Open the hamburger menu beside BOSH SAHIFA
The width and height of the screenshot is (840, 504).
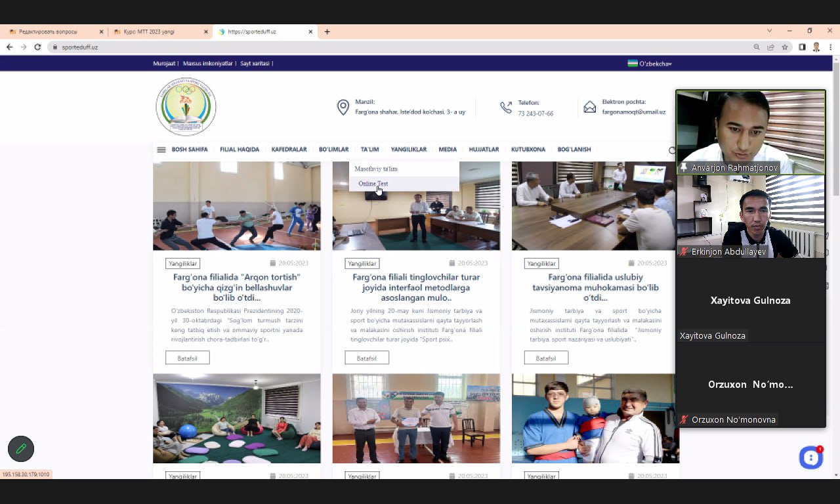(x=161, y=150)
